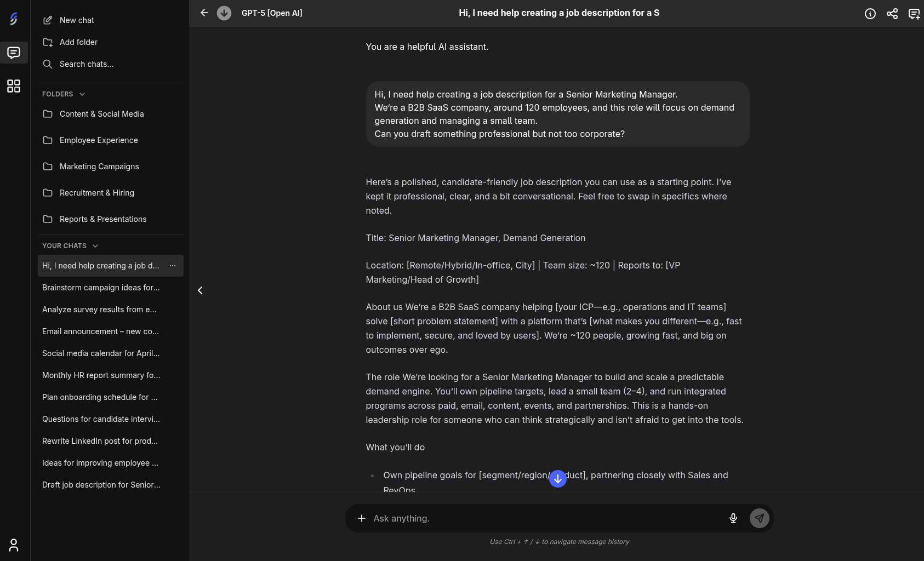Go back with the back arrow
The height and width of the screenshot is (561, 924).
[x=204, y=13]
